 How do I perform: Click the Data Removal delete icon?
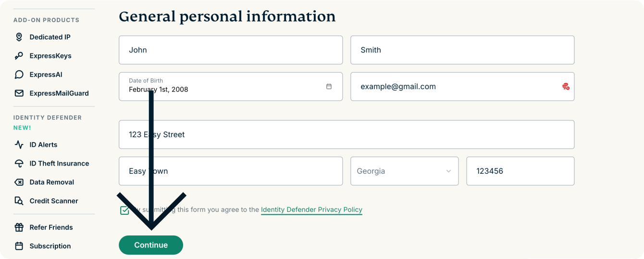point(19,182)
